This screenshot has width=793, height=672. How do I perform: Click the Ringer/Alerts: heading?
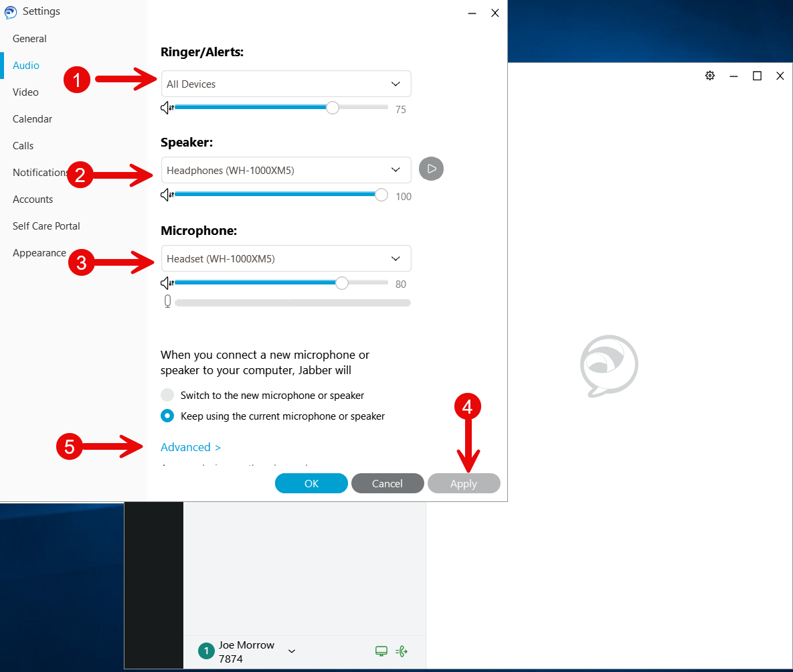[x=202, y=52]
